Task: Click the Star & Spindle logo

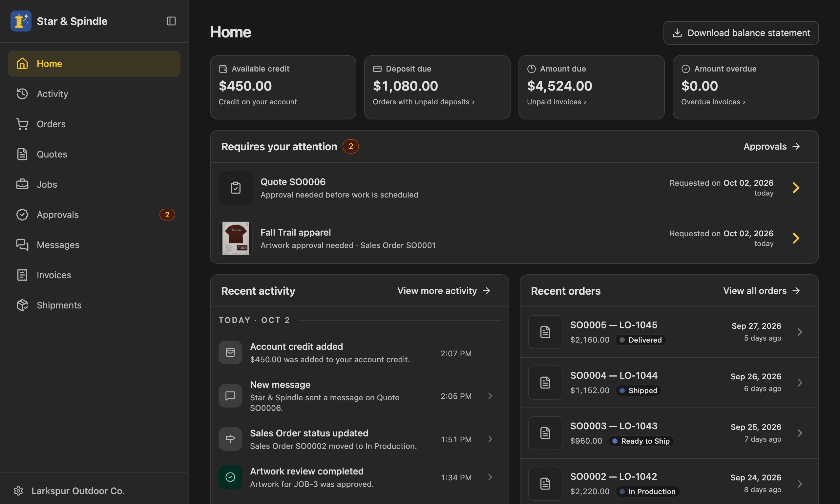Action: click(x=21, y=21)
